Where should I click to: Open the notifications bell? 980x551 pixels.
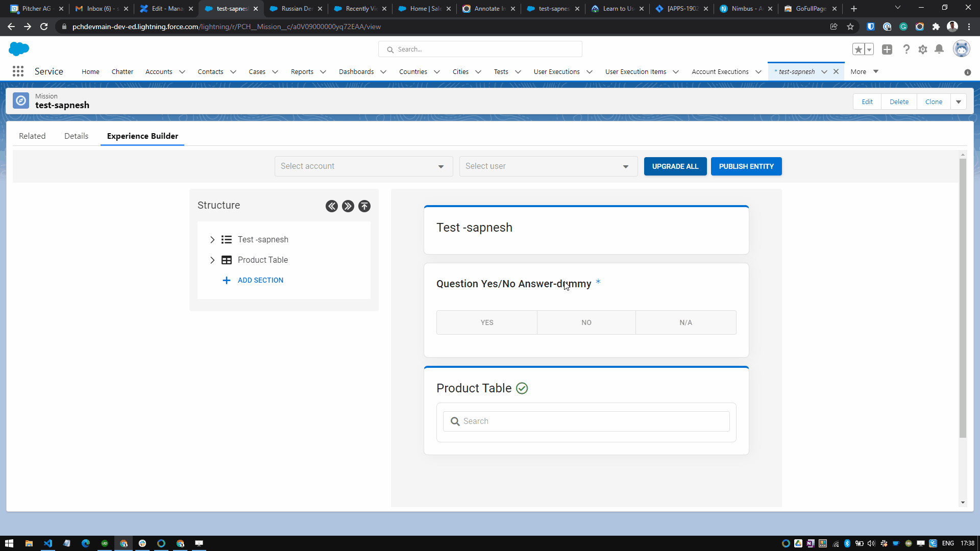pyautogui.click(x=939, y=49)
